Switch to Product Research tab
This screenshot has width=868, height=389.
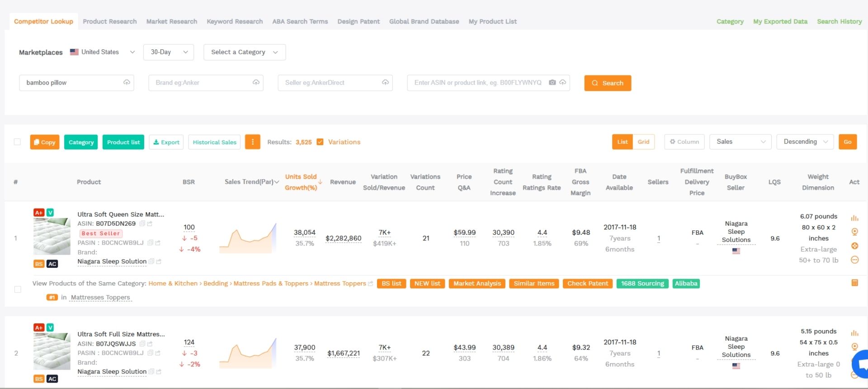110,21
